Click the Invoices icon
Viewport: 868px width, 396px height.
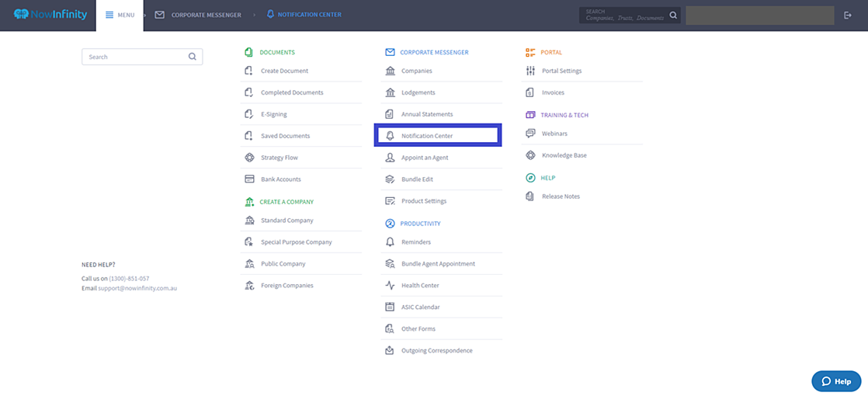[530, 92]
